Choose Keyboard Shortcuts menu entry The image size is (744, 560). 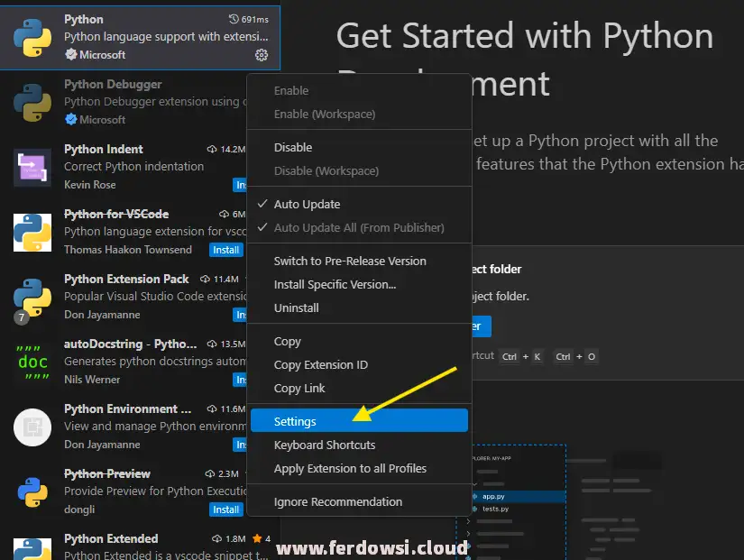tap(359, 445)
